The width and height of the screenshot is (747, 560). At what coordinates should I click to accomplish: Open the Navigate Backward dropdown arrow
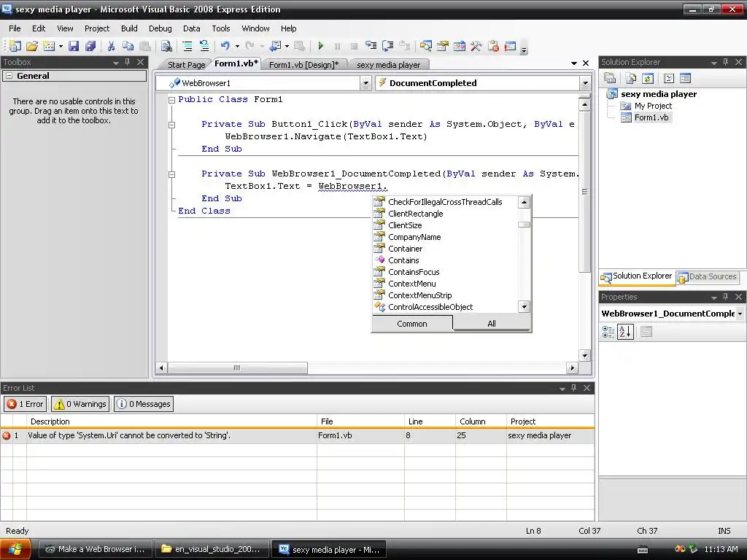pyautogui.click(x=287, y=46)
